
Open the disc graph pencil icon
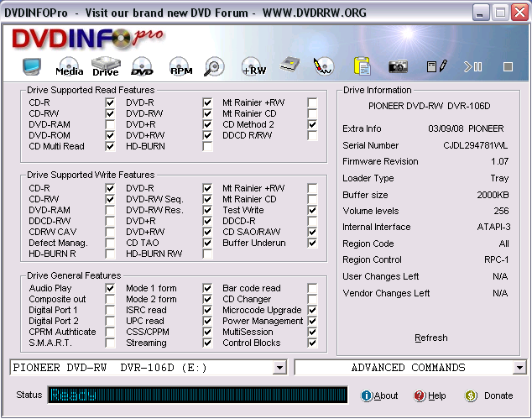pos(323,66)
